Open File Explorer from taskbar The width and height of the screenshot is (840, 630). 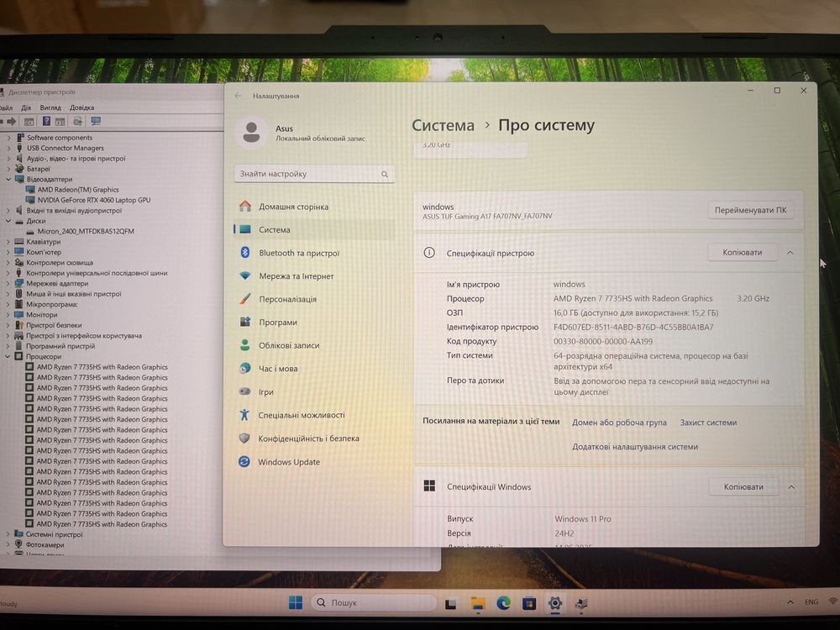(477, 604)
